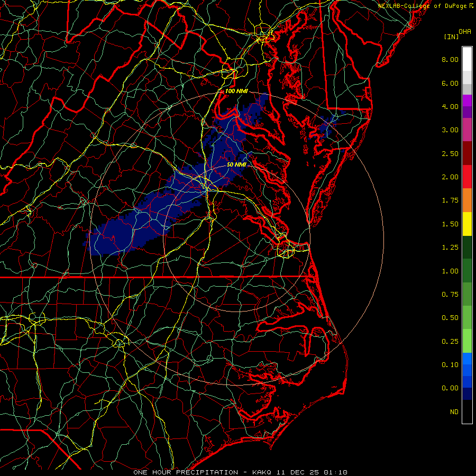
Task: Pick the orange swatch in the color scale
Action: point(467,200)
